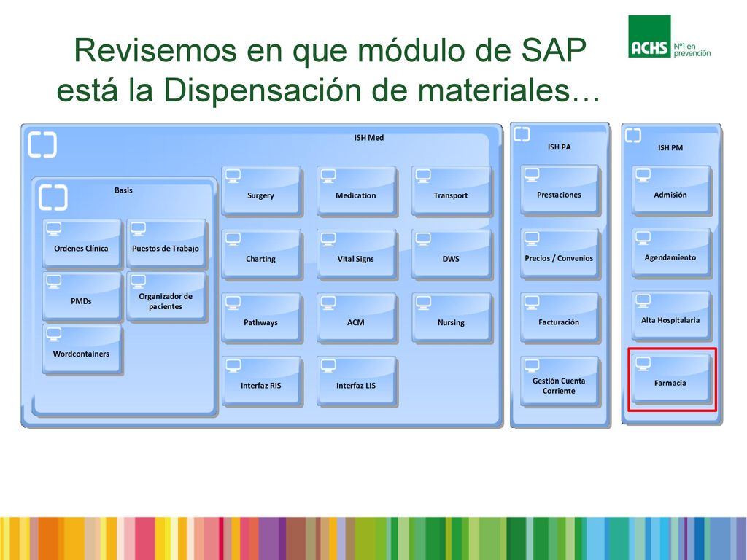Screen dimensions: 747x560
Task: Click the Alta Hospitalaria box
Action: [671, 316]
